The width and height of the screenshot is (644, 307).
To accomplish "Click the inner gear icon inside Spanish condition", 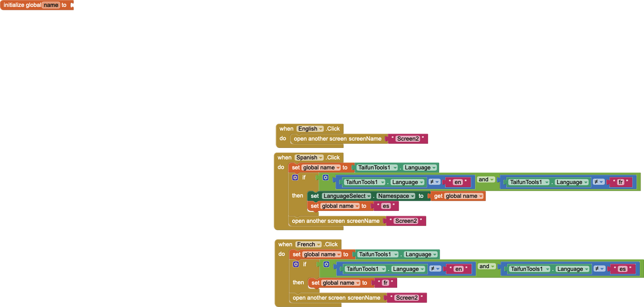I will 325,177.
